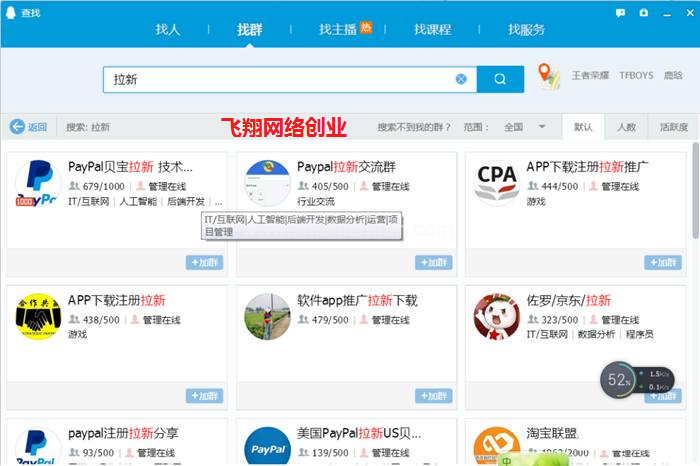Click the 王者荣耀 hot search link
The height and width of the screenshot is (466, 700).
click(x=589, y=76)
